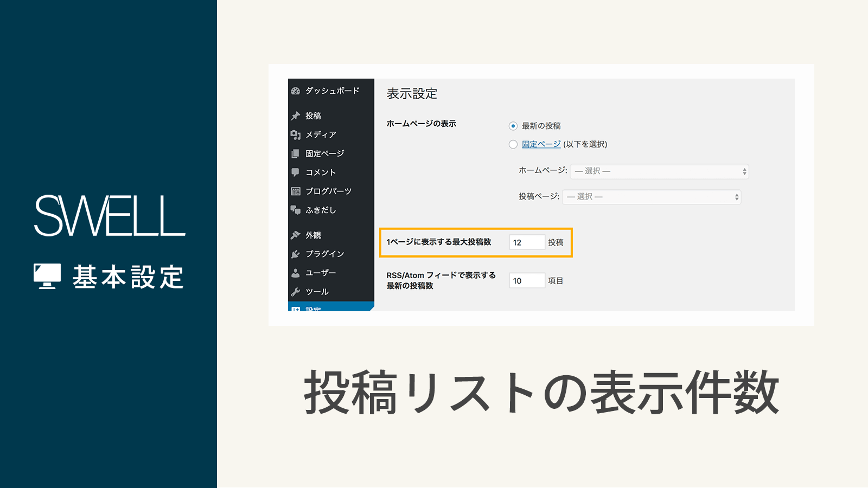The height and width of the screenshot is (488, 868).
Task: Select the 投稿 pin icon in sidebar
Action: [296, 115]
